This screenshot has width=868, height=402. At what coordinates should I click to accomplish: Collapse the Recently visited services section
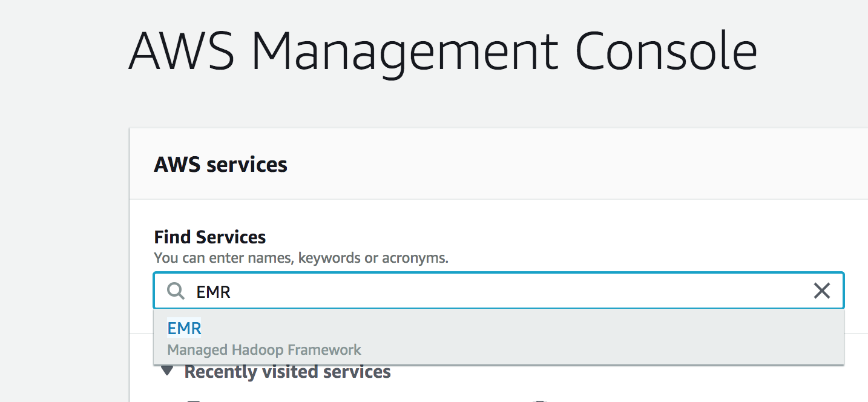[x=168, y=371]
